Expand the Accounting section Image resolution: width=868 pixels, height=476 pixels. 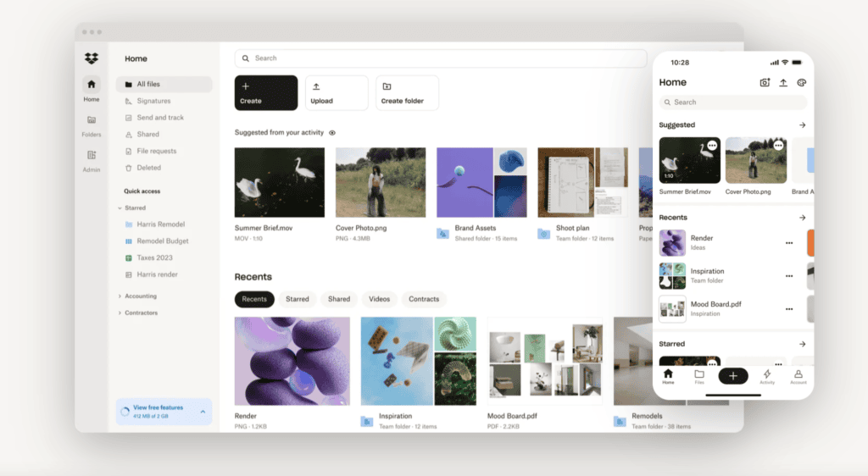pyautogui.click(x=120, y=296)
